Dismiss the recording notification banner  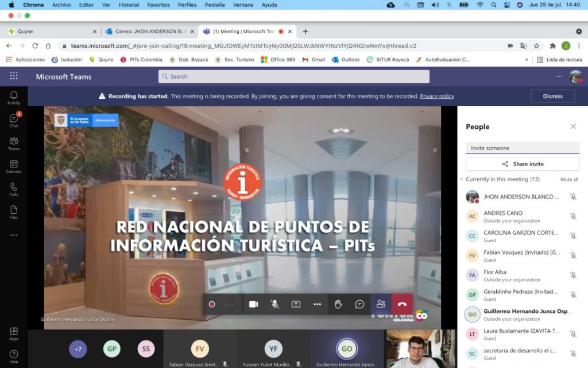[553, 96]
